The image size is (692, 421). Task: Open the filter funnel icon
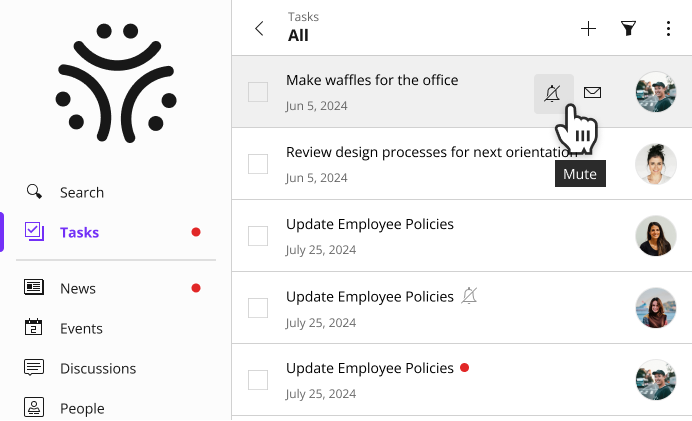[x=628, y=29]
